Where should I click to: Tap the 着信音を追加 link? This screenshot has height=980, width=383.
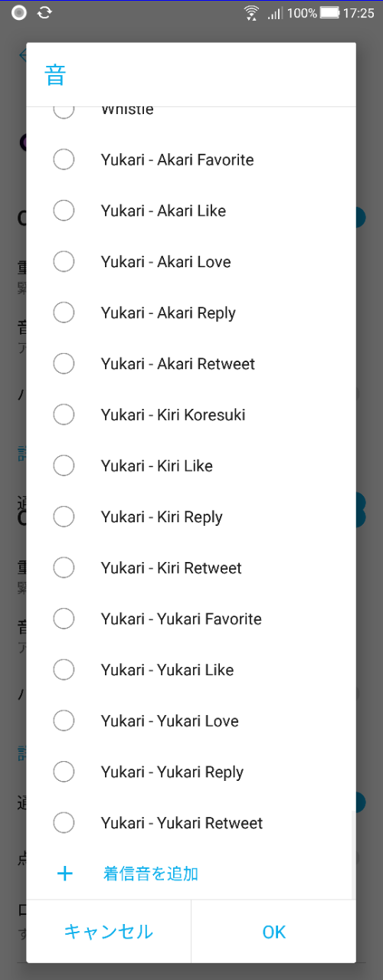pos(151,874)
